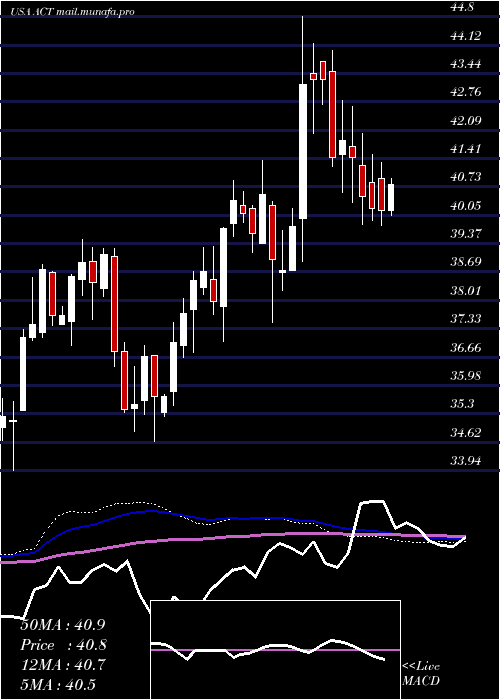Click the '12MA : 40.7' legend entry
Image resolution: width=500 pixels, height=700 pixels.
click(x=63, y=665)
